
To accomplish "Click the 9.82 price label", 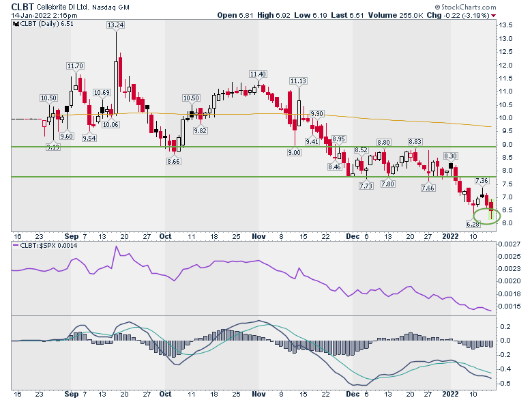I will point(200,131).
